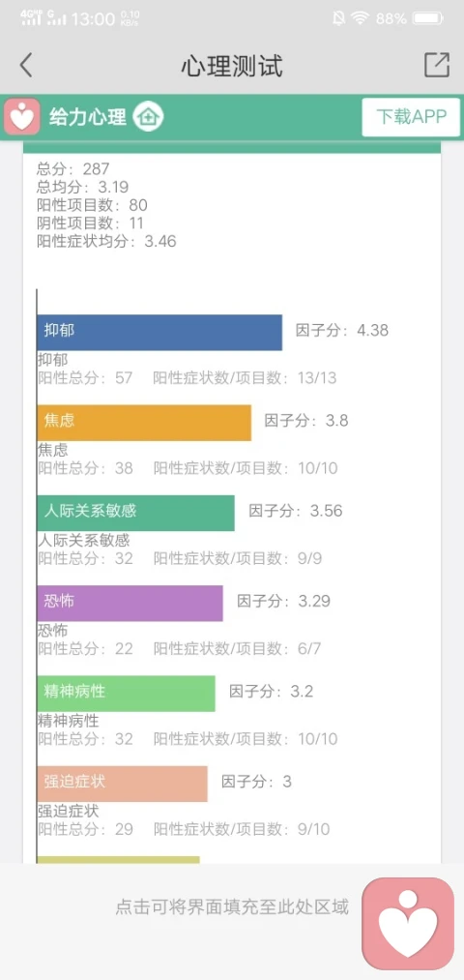Tap the back arrow icon
This screenshot has width=464, height=980.
[x=25, y=65]
